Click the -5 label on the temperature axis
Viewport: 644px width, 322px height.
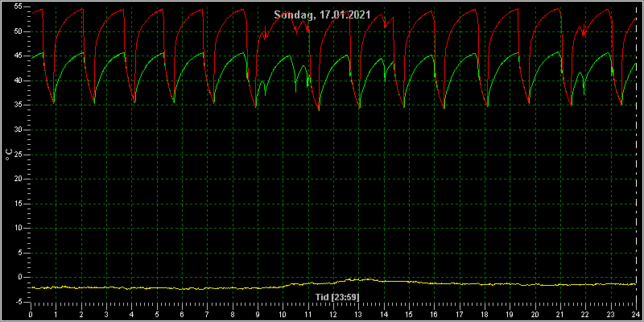click(x=17, y=302)
